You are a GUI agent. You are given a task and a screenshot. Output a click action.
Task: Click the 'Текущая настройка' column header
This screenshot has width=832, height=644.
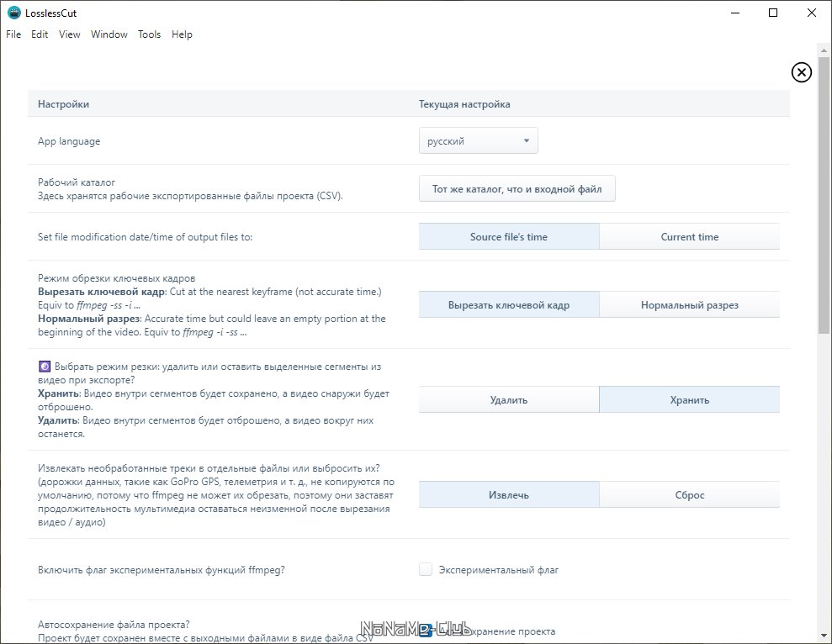tap(464, 104)
